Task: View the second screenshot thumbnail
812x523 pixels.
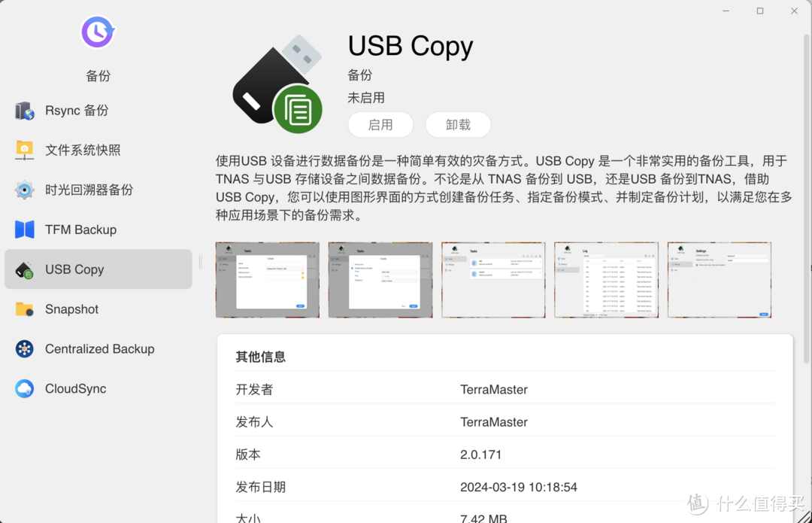Action: click(380, 279)
